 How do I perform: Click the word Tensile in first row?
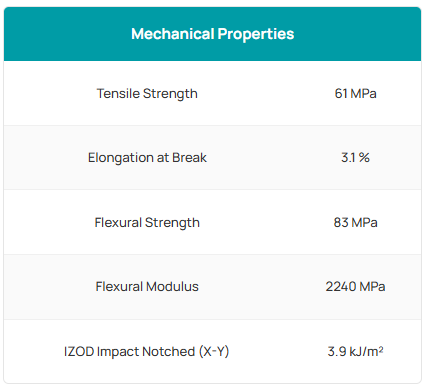pos(118,93)
